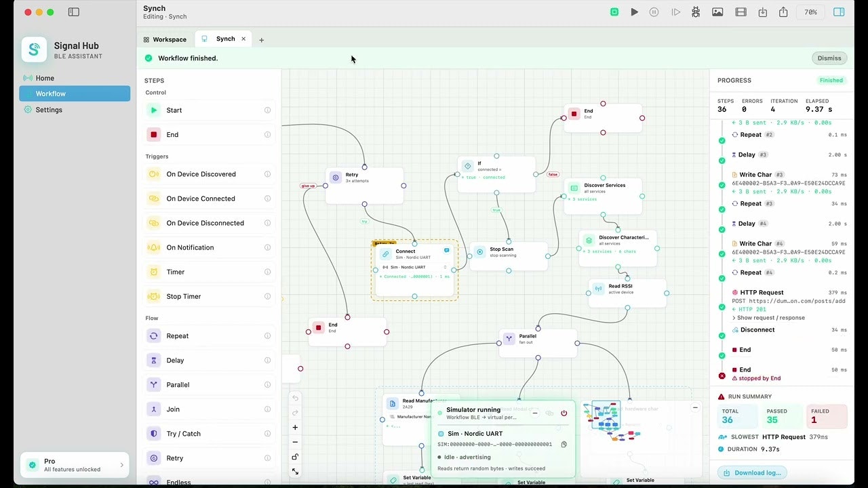Click the comment icon on Connect node
Viewport: 868px width, 488px height.
coord(446,250)
